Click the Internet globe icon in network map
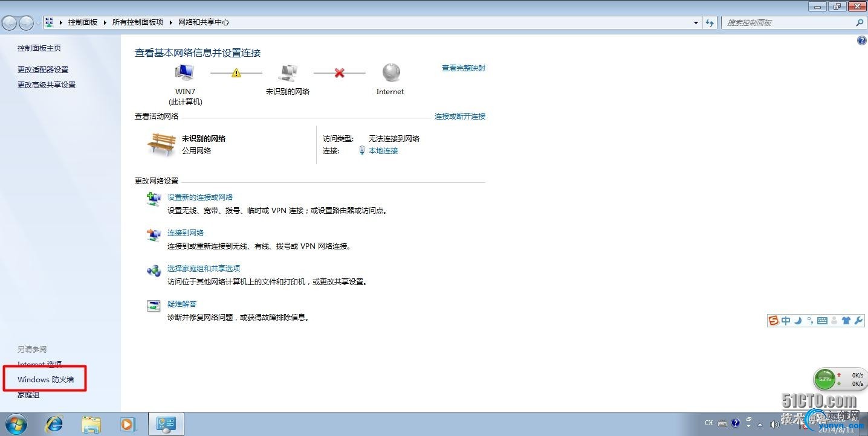Image resolution: width=868 pixels, height=436 pixels. [391, 73]
